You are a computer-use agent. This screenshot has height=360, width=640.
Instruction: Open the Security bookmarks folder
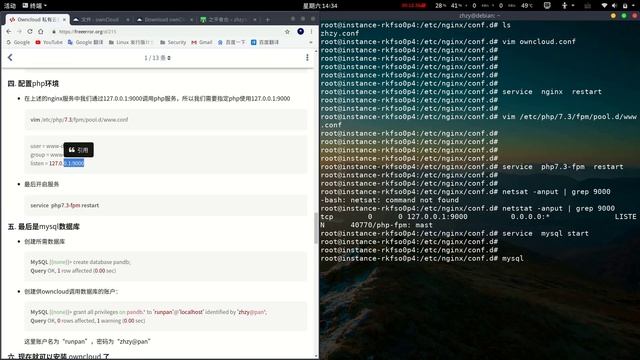pos(173,42)
